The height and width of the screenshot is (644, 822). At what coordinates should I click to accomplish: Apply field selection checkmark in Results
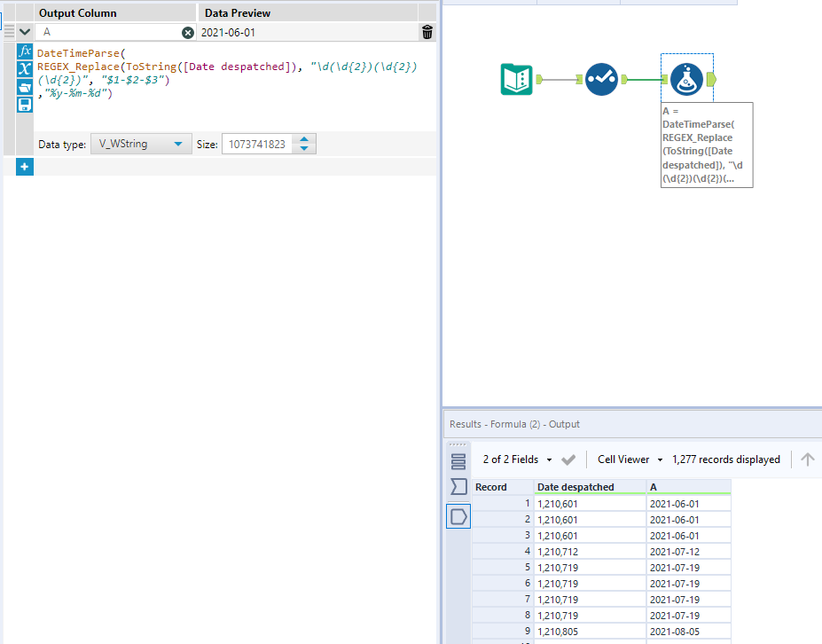click(x=568, y=459)
